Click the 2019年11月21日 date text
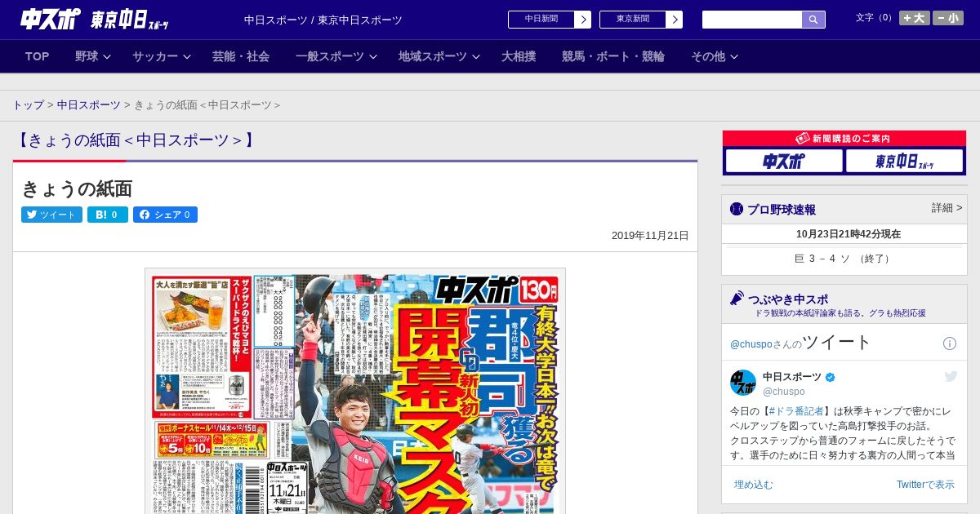 650,236
